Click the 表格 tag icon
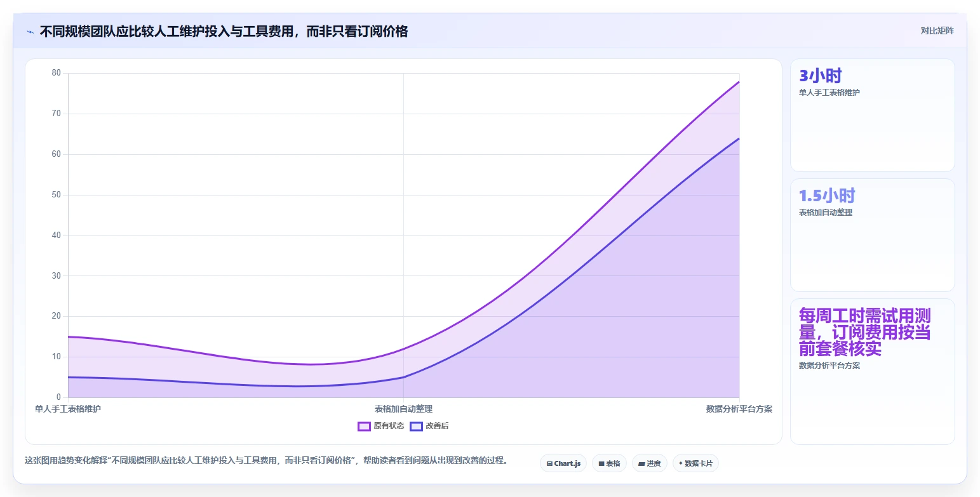This screenshot has width=980, height=497. tap(601, 464)
